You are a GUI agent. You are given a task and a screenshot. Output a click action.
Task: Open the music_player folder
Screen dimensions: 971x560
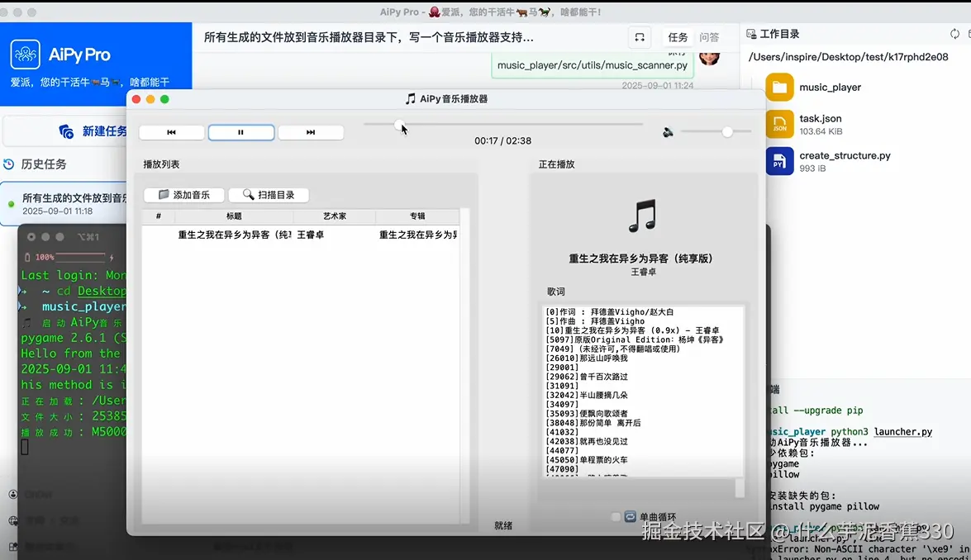pos(830,88)
